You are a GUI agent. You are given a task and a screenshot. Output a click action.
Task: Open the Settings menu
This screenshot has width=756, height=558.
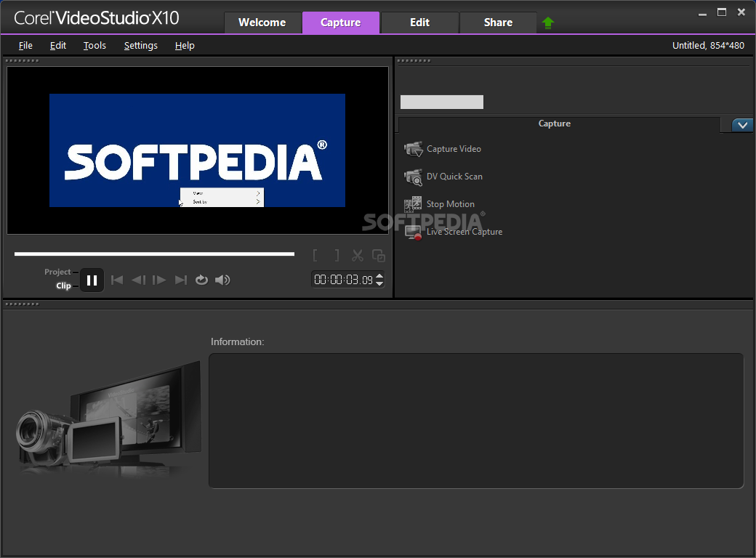(141, 46)
